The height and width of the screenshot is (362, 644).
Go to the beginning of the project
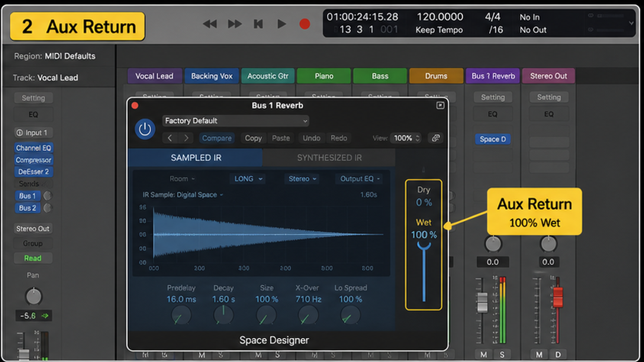coord(259,24)
